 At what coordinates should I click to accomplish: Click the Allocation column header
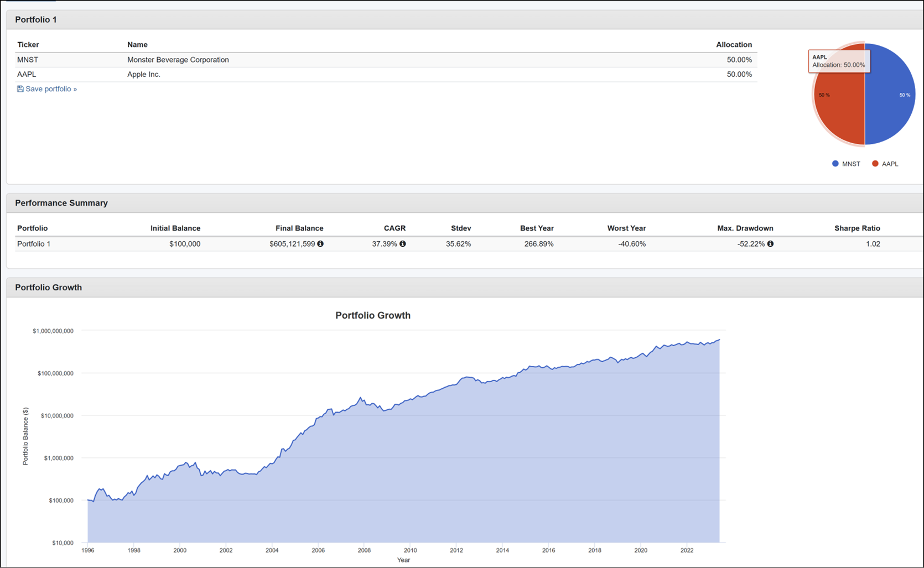(x=734, y=45)
